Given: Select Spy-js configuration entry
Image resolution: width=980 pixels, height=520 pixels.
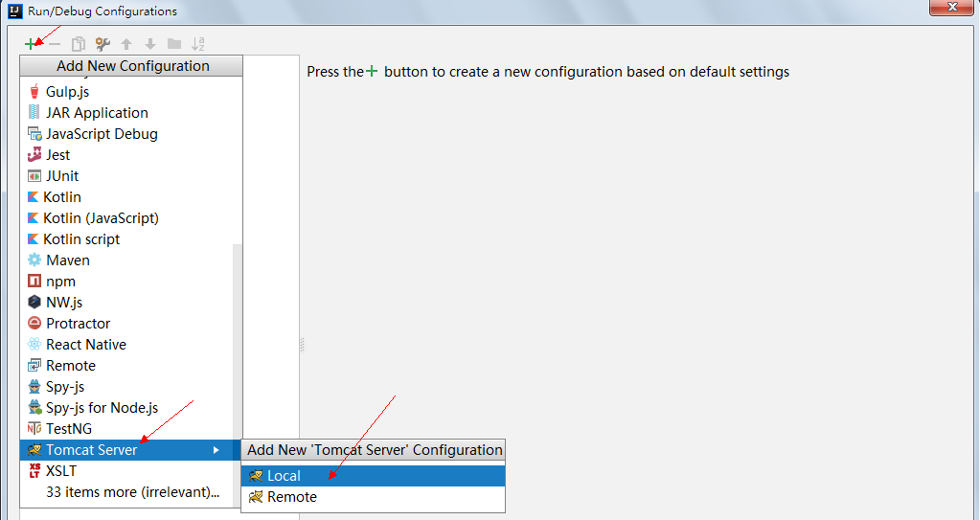Looking at the screenshot, I should pyautogui.click(x=126, y=387).
